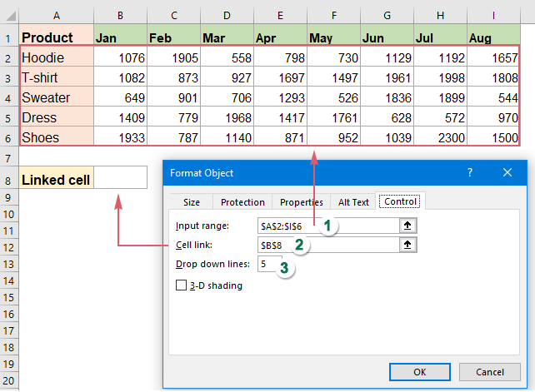Click the Control tab
Image resolution: width=535 pixels, height=392 pixels.
[x=400, y=202]
